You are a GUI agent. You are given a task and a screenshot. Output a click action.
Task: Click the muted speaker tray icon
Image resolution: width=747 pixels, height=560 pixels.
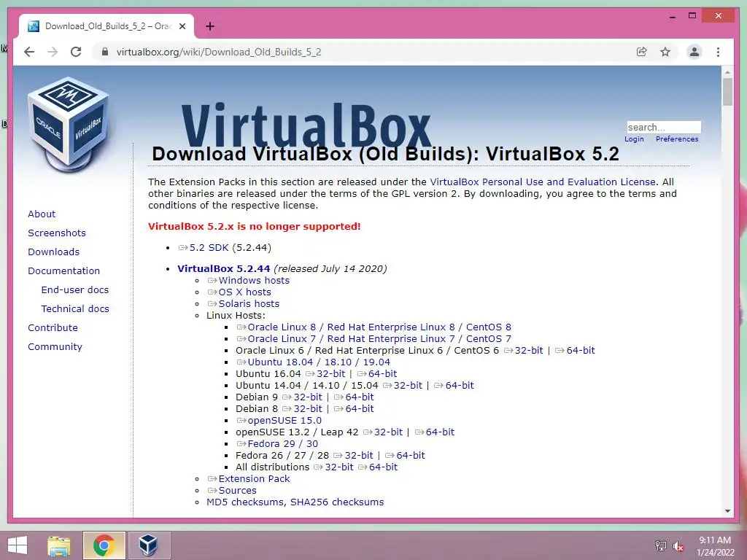(678, 546)
